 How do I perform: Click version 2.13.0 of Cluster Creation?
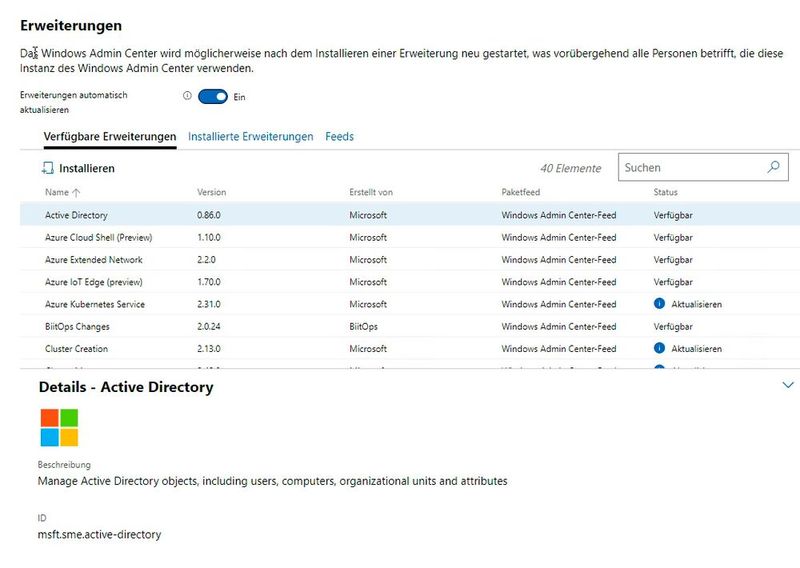[x=209, y=349]
